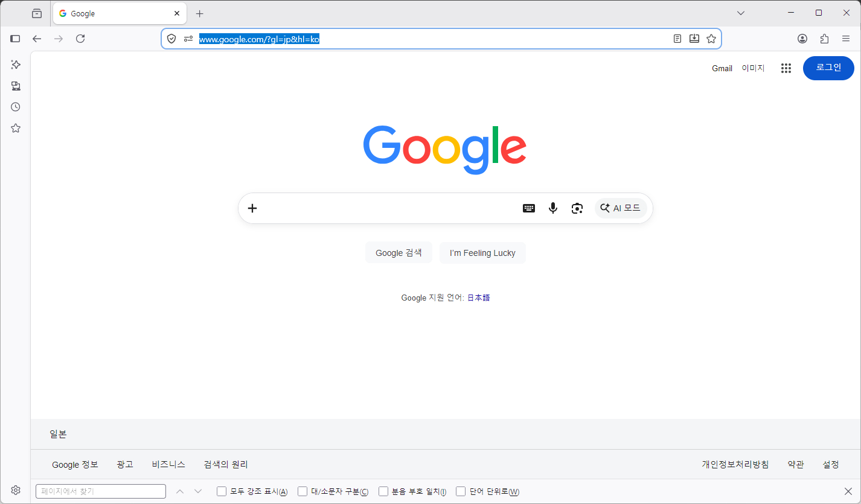Go back one page

click(x=37, y=39)
